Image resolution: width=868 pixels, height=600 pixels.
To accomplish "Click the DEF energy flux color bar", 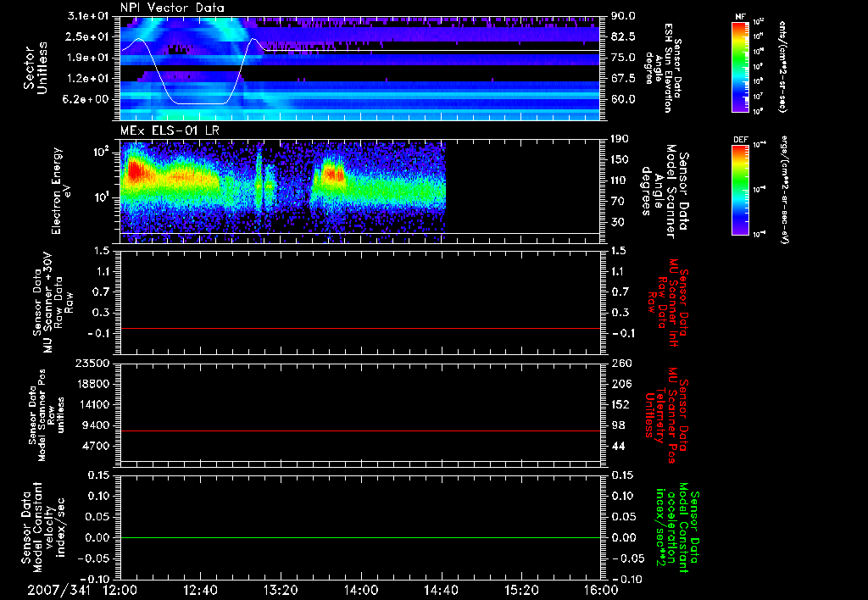I will pyautogui.click(x=740, y=189).
